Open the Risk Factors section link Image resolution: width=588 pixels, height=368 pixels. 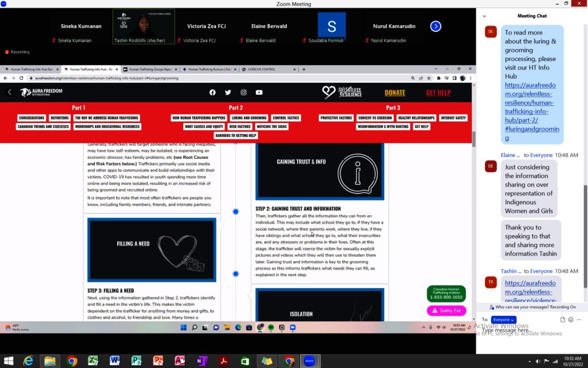(239, 126)
